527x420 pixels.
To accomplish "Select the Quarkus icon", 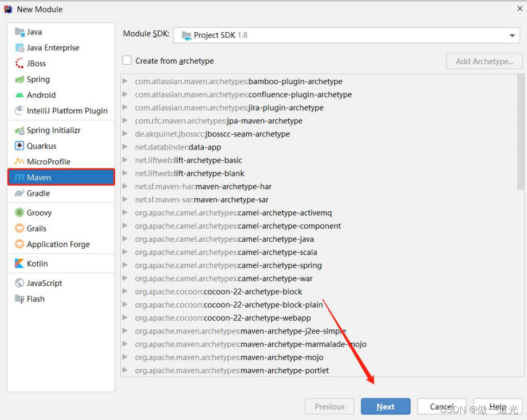I will click(19, 146).
